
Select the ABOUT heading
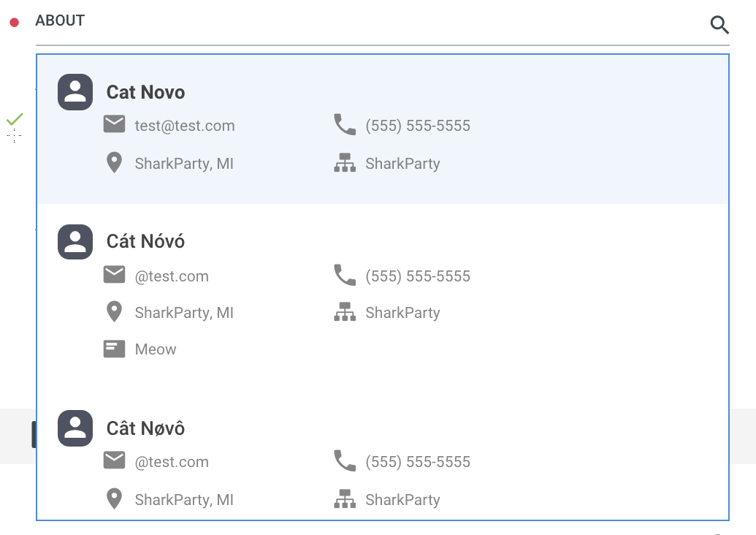[61, 20]
